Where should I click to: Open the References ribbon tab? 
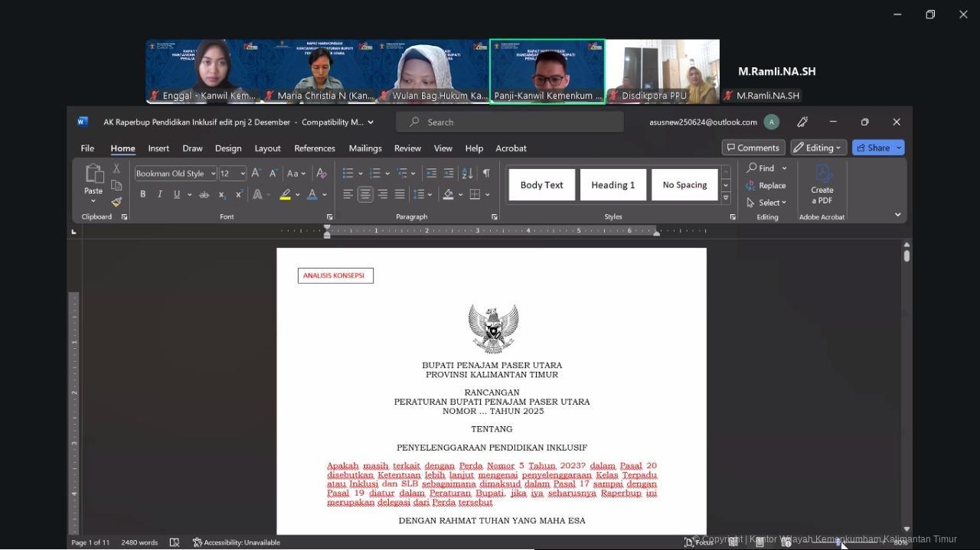[315, 148]
